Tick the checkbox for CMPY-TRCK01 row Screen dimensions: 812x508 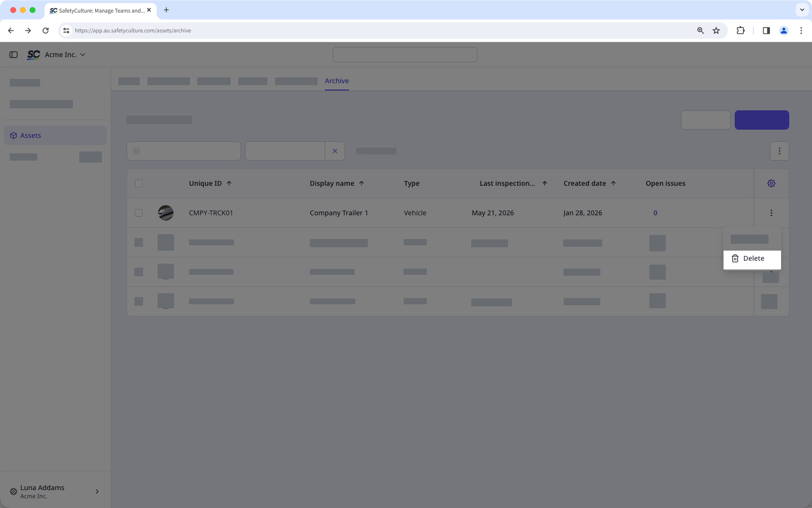[x=139, y=213]
